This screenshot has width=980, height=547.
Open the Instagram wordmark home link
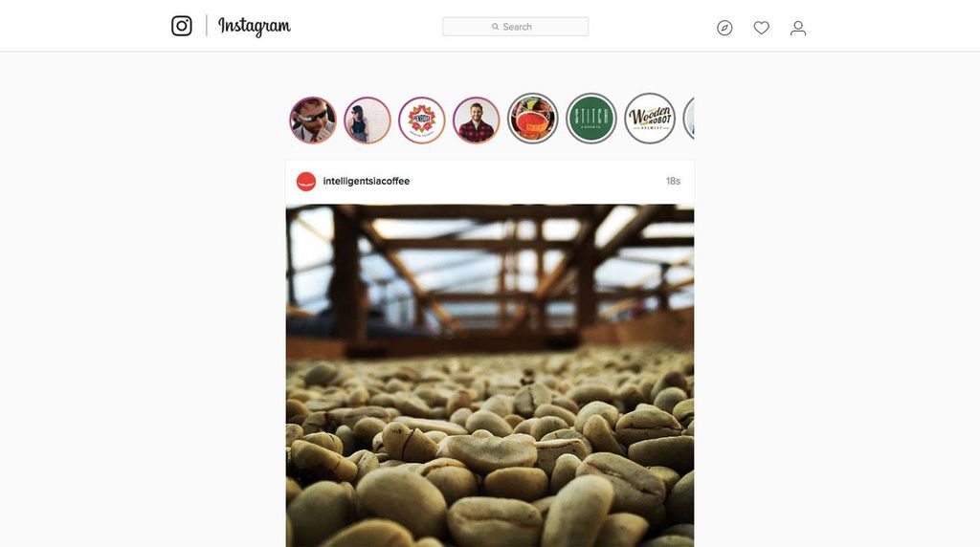coord(255,26)
